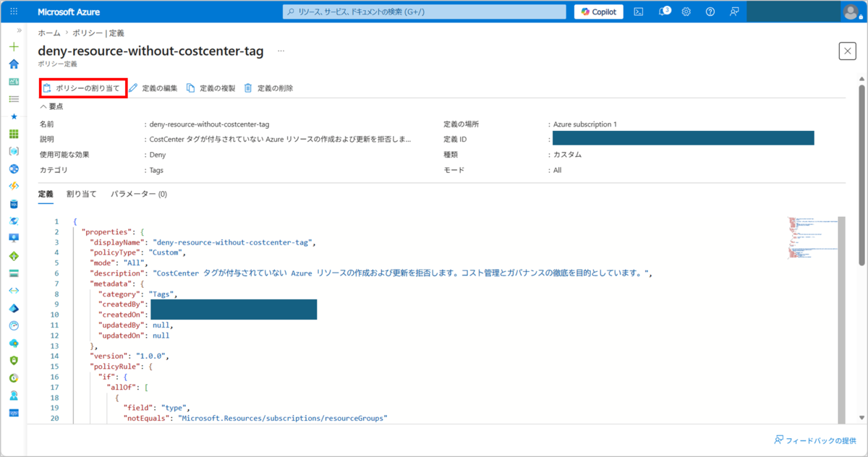868x457 pixels.
Task: Click the "displayName" line in JSON editor
Action: [x=203, y=242]
